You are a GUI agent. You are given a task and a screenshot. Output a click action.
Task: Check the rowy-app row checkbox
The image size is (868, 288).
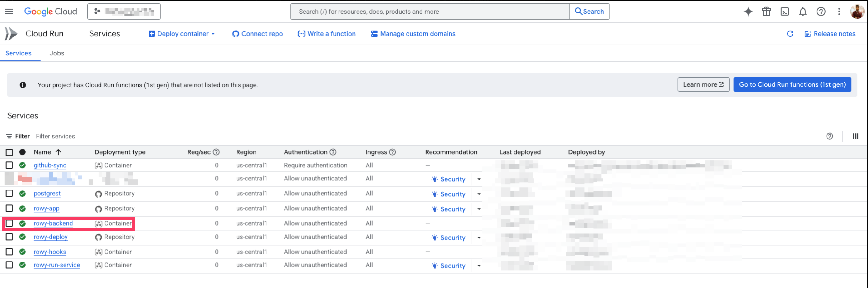9,208
